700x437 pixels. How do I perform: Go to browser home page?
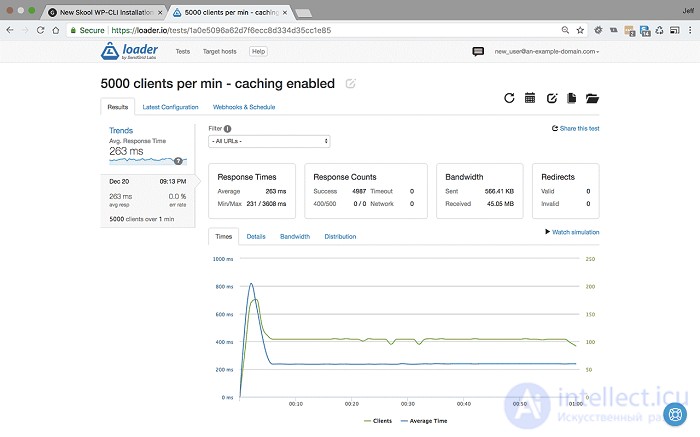56,30
